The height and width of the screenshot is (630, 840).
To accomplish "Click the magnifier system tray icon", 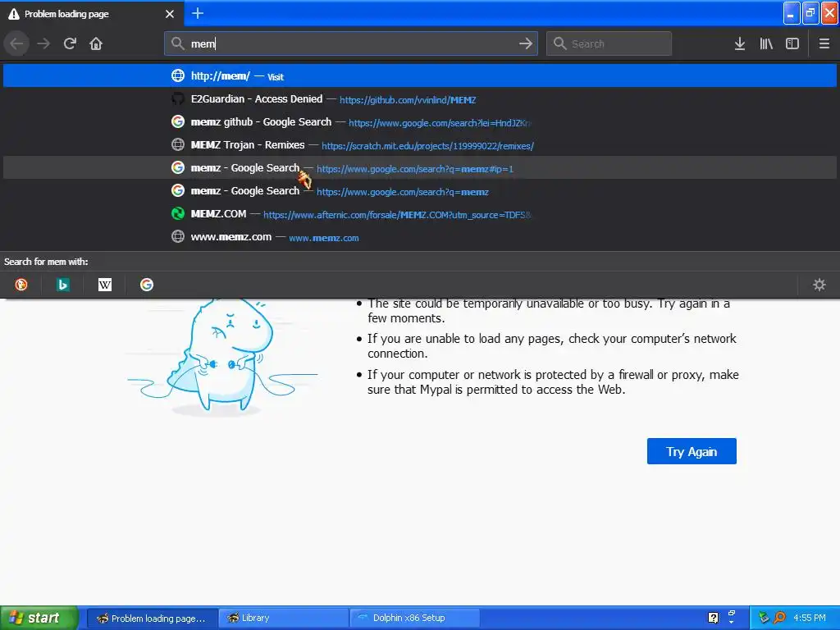I will click(x=779, y=618).
